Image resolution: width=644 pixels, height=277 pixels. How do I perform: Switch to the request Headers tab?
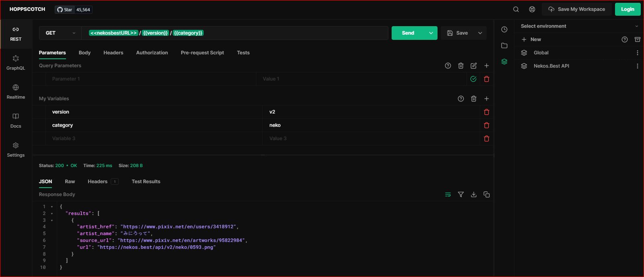coord(114,53)
